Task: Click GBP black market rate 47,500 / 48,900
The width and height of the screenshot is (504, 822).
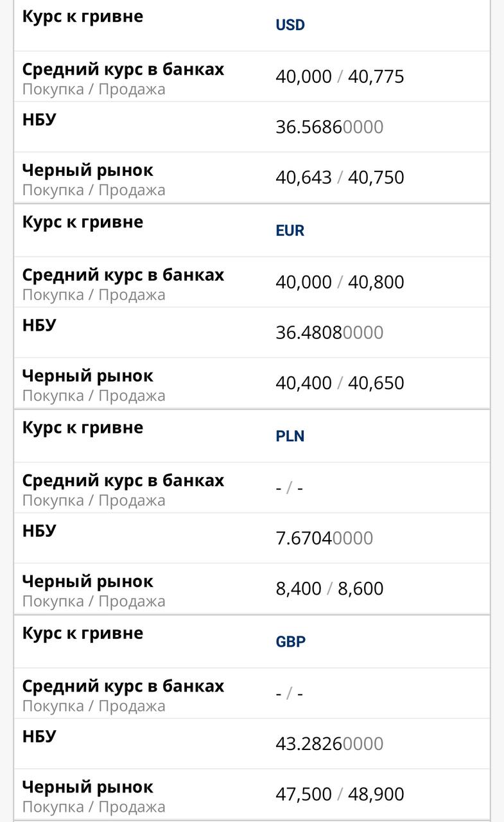Action: click(340, 794)
